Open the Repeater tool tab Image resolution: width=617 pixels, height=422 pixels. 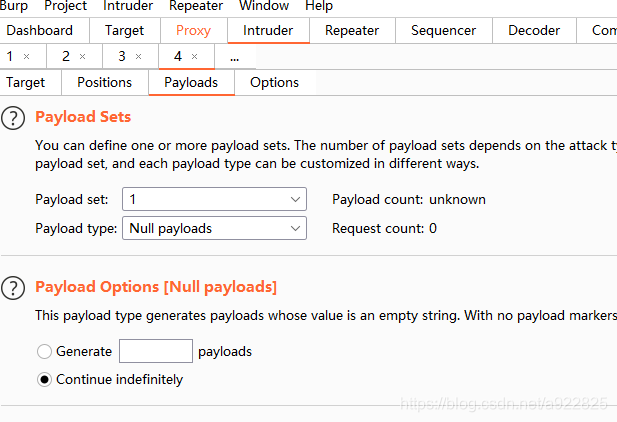[352, 31]
